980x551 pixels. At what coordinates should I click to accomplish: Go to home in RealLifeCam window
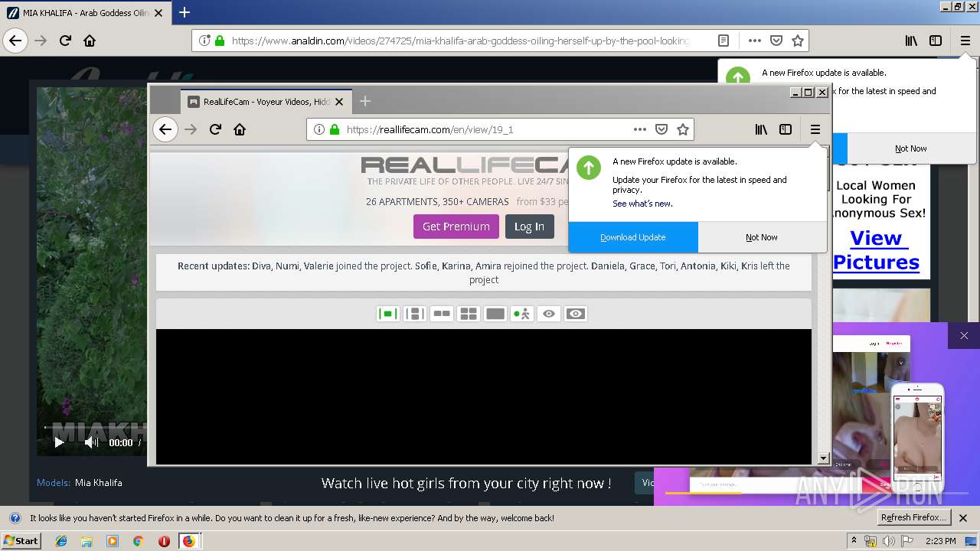[x=240, y=129]
